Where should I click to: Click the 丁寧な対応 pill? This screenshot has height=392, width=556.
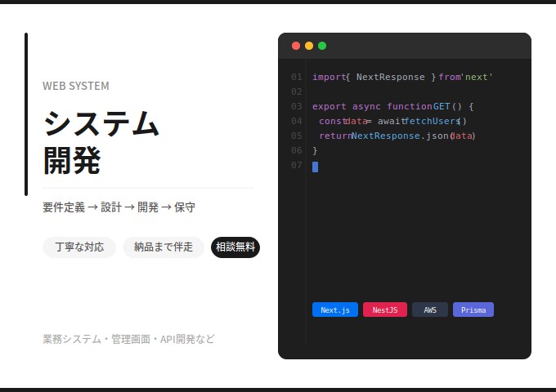coord(79,247)
